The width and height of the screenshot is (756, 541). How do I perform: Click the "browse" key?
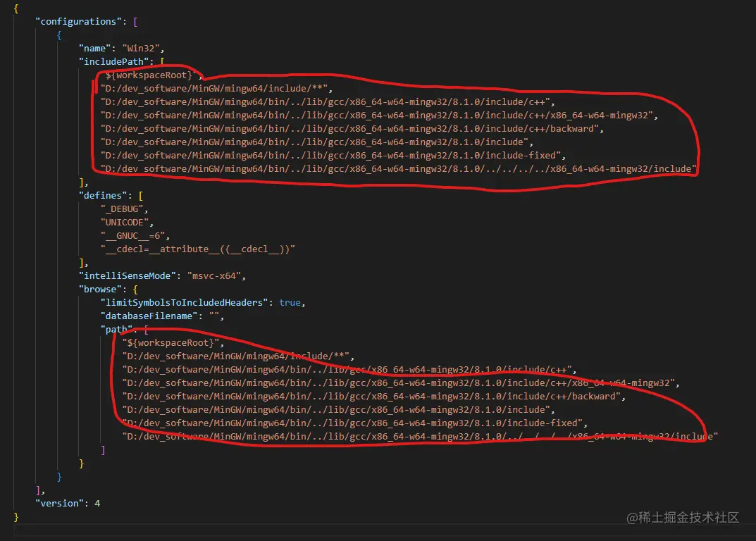point(100,290)
